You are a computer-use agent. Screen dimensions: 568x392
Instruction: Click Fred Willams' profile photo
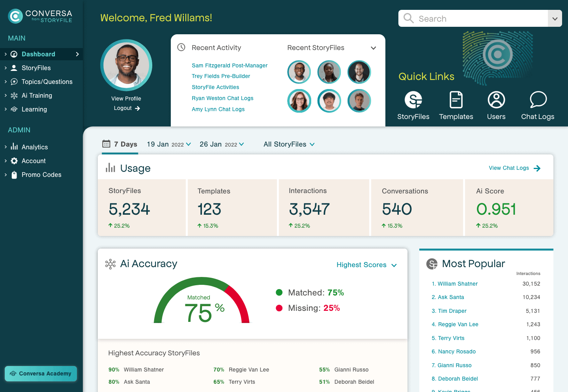[126, 65]
